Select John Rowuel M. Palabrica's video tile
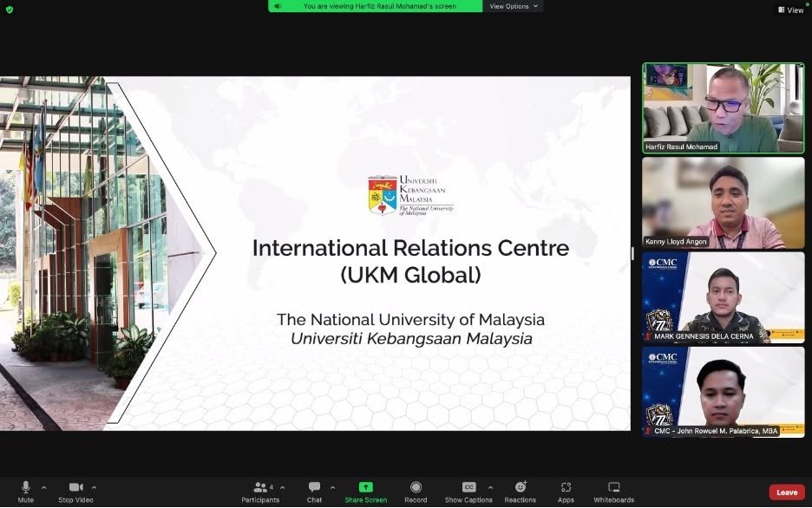This screenshot has height=508, width=812. [724, 392]
